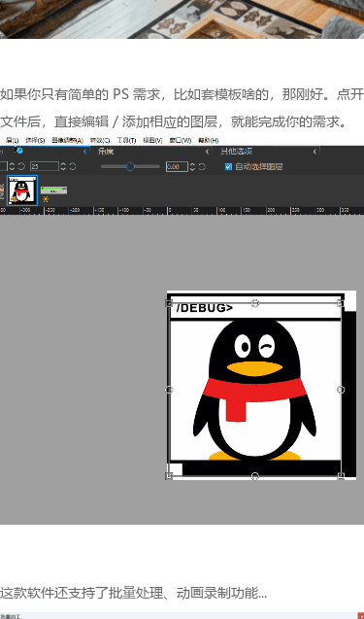The height and width of the screenshot is (619, 364).
Task: Toggle the 自动选择图层 checkbox
Action: coord(228,166)
